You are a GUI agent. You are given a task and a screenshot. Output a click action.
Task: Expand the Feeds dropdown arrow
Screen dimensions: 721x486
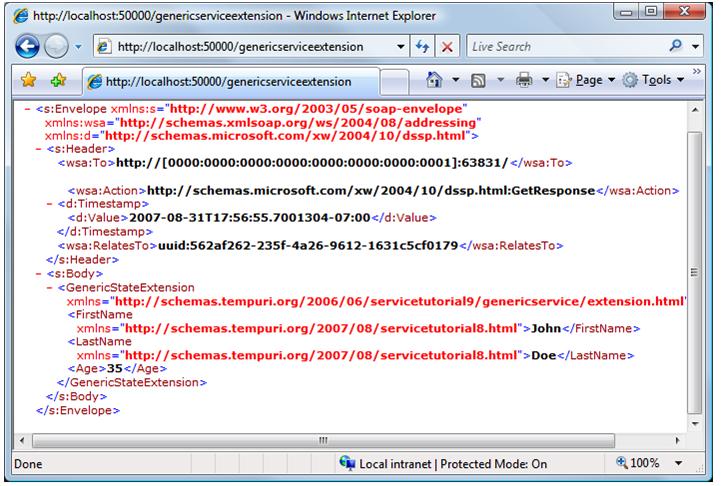point(500,80)
